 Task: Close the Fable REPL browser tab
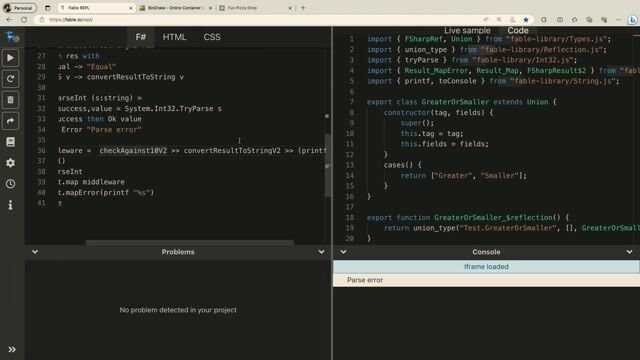[x=131, y=8]
